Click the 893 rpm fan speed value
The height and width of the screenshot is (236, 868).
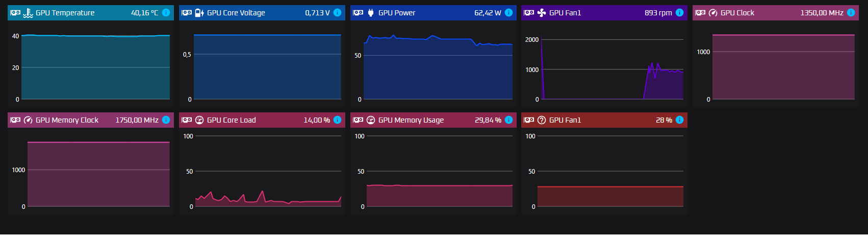tap(658, 13)
